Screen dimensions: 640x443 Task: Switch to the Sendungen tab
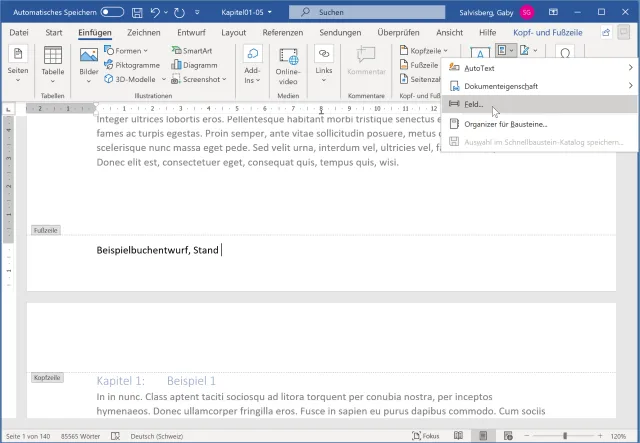click(x=340, y=32)
